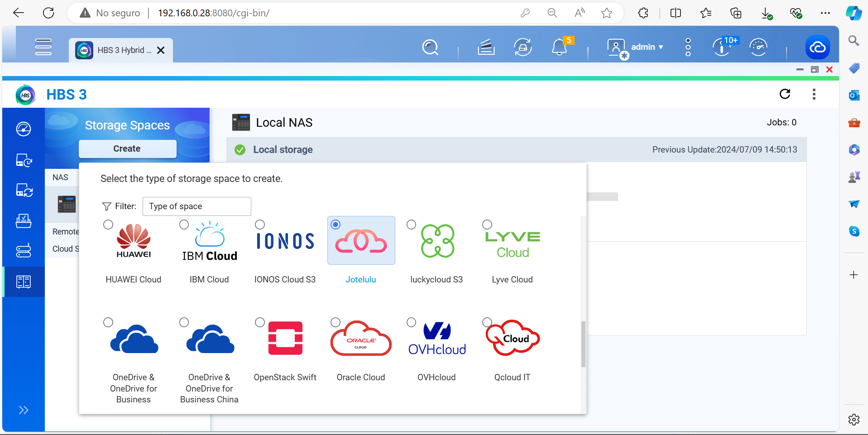The width and height of the screenshot is (868, 435).
Task: Click the Create storage space button
Action: click(x=127, y=149)
